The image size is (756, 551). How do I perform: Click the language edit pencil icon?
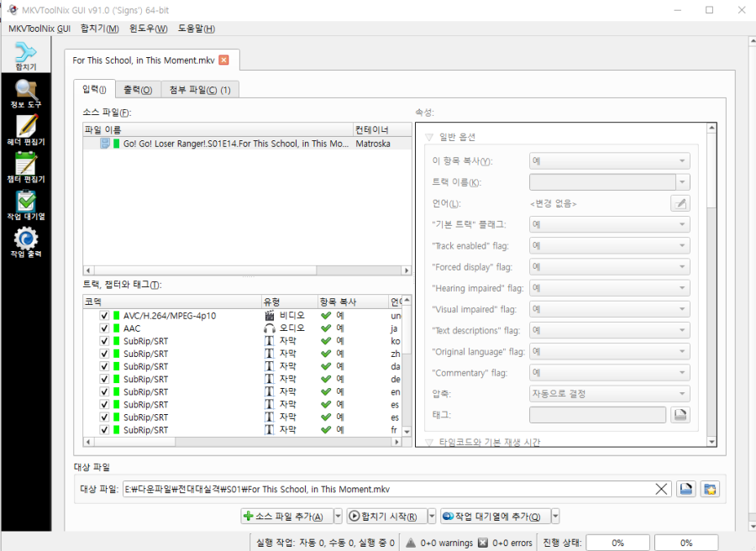click(x=680, y=203)
